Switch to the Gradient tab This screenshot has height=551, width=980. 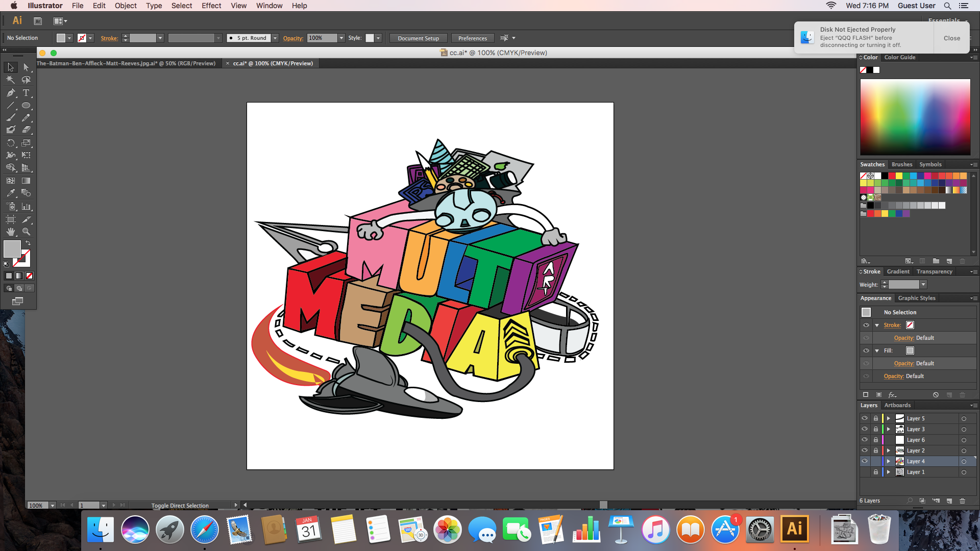[x=898, y=271]
